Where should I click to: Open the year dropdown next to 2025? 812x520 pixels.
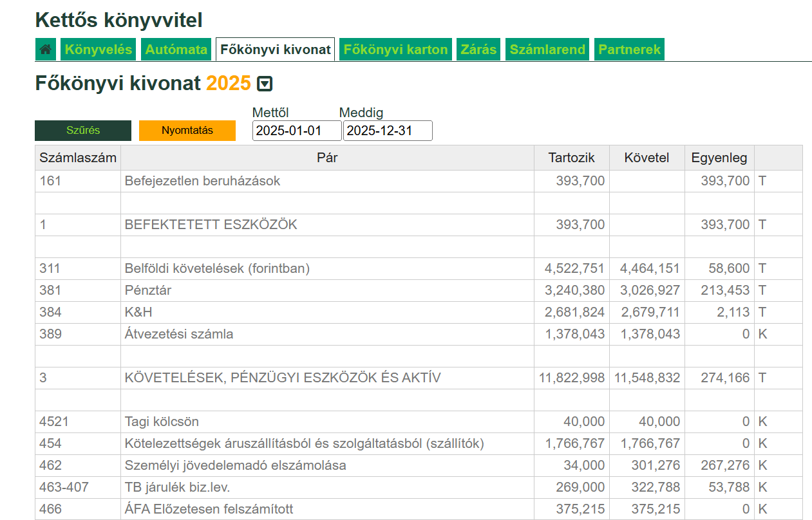point(265,84)
